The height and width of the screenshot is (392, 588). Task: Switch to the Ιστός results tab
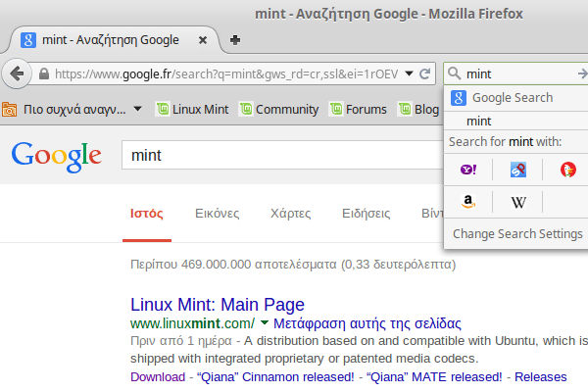pos(147,214)
